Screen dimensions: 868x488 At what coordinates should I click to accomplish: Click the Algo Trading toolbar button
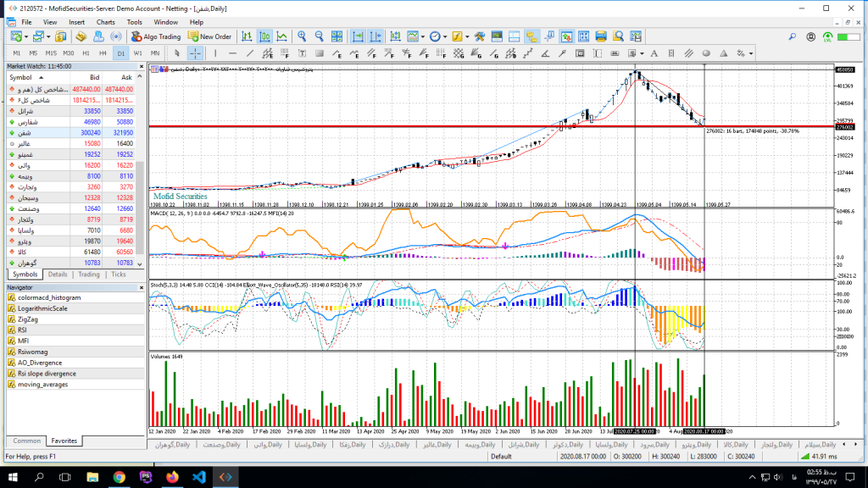(x=155, y=36)
